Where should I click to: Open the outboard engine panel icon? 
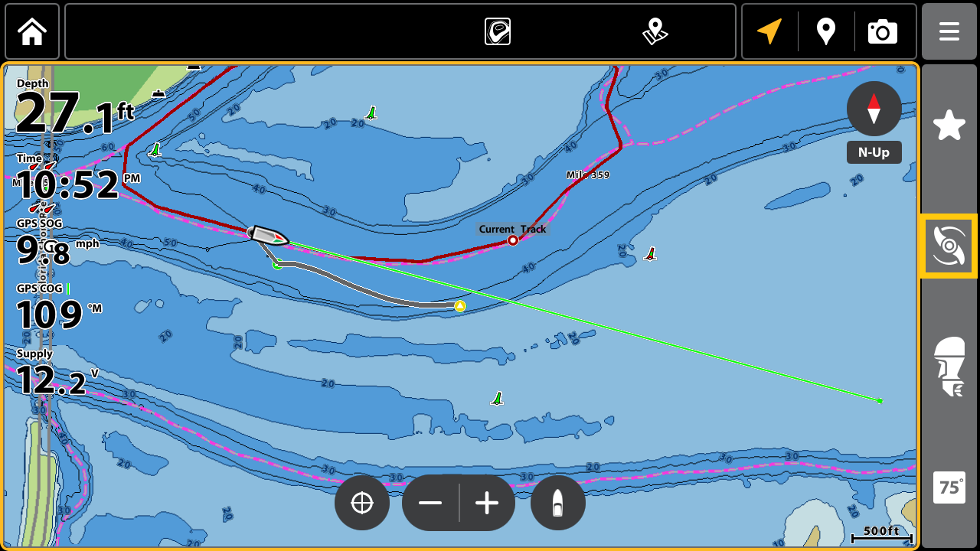[949, 367]
